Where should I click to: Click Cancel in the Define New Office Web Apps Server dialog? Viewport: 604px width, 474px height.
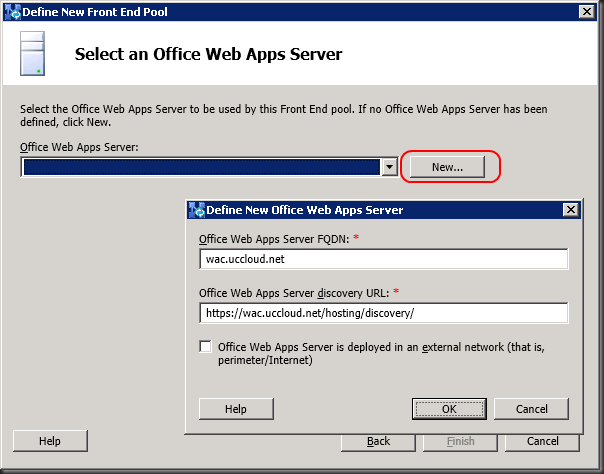coord(531,409)
